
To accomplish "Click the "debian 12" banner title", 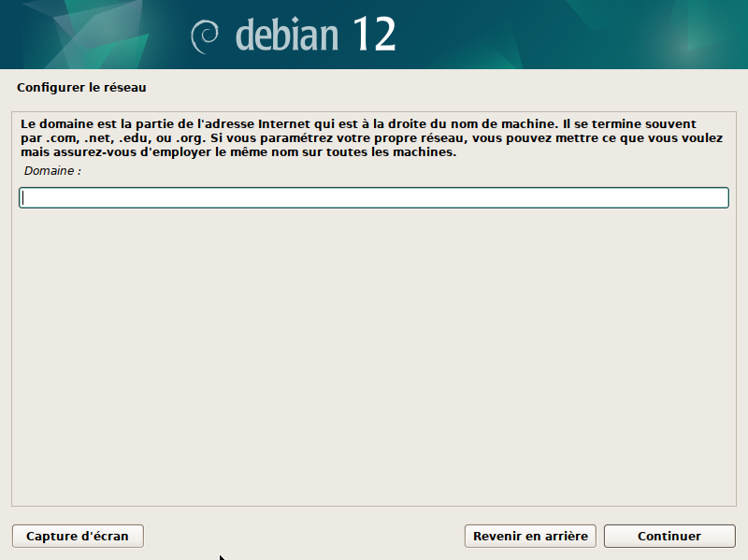I will point(315,34).
